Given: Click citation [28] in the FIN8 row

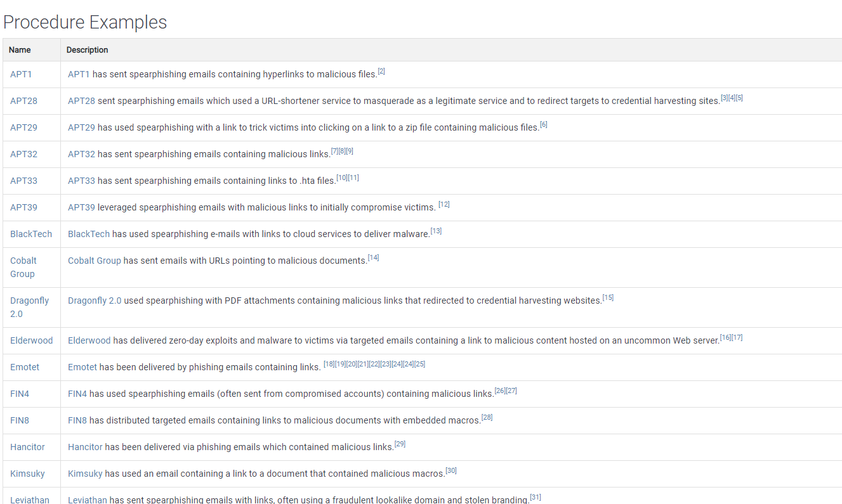Looking at the screenshot, I should (x=487, y=418).
